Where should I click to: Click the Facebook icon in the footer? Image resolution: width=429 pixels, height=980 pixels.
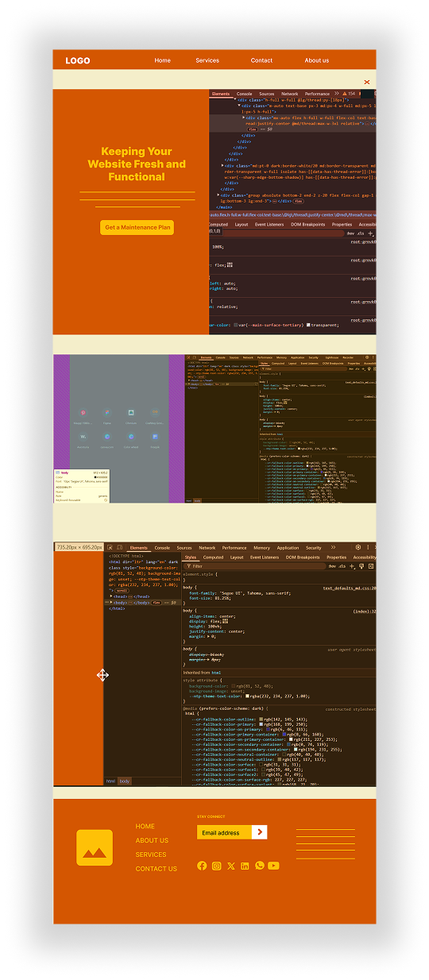[202, 866]
